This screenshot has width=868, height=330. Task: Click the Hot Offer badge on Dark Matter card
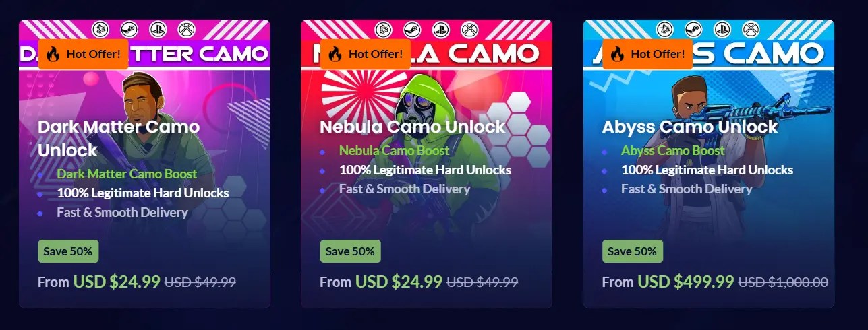click(x=83, y=54)
